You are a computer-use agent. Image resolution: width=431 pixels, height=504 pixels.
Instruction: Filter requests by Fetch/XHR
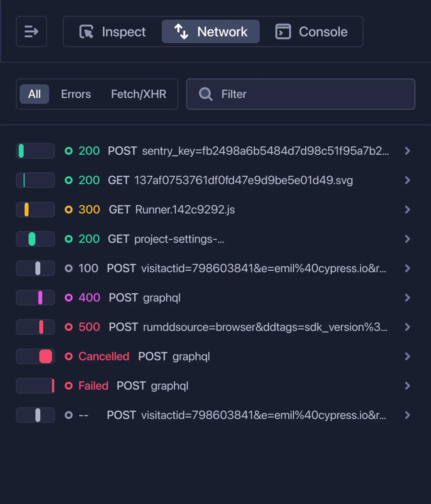tap(139, 94)
